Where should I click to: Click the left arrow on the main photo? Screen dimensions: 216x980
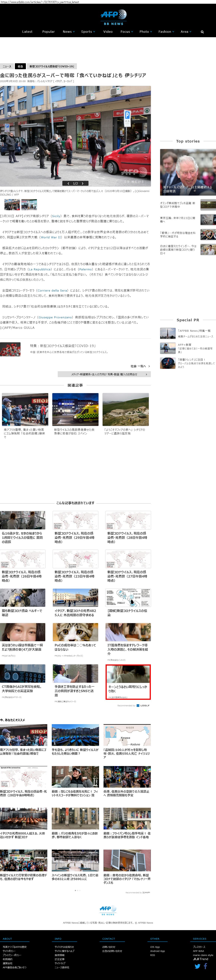3,138
